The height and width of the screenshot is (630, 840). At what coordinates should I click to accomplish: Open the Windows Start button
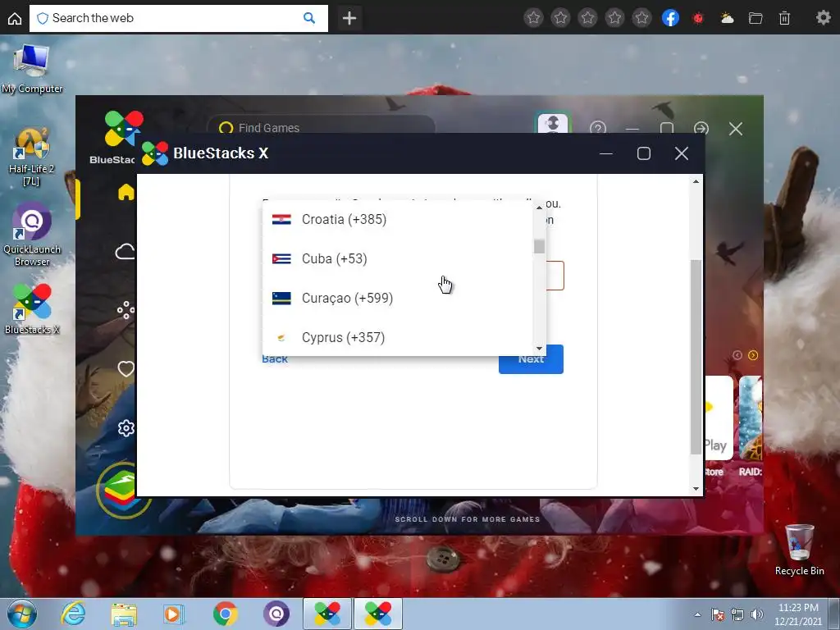click(22, 614)
